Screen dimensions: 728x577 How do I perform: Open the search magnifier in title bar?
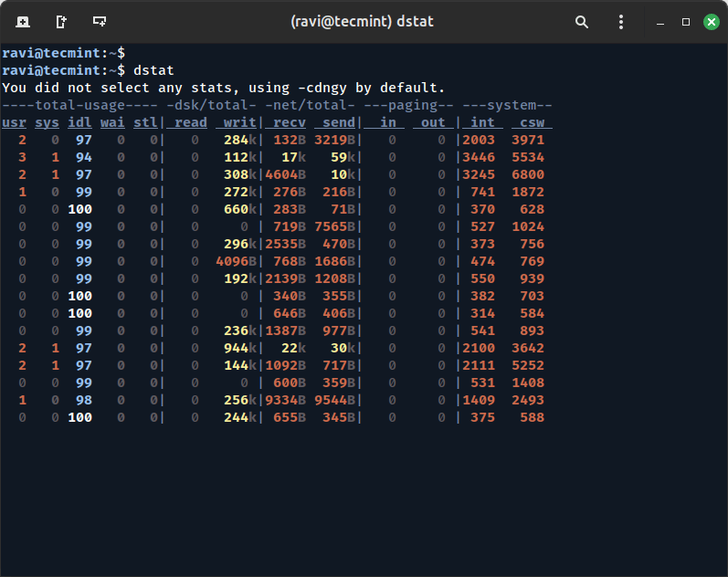click(x=581, y=21)
